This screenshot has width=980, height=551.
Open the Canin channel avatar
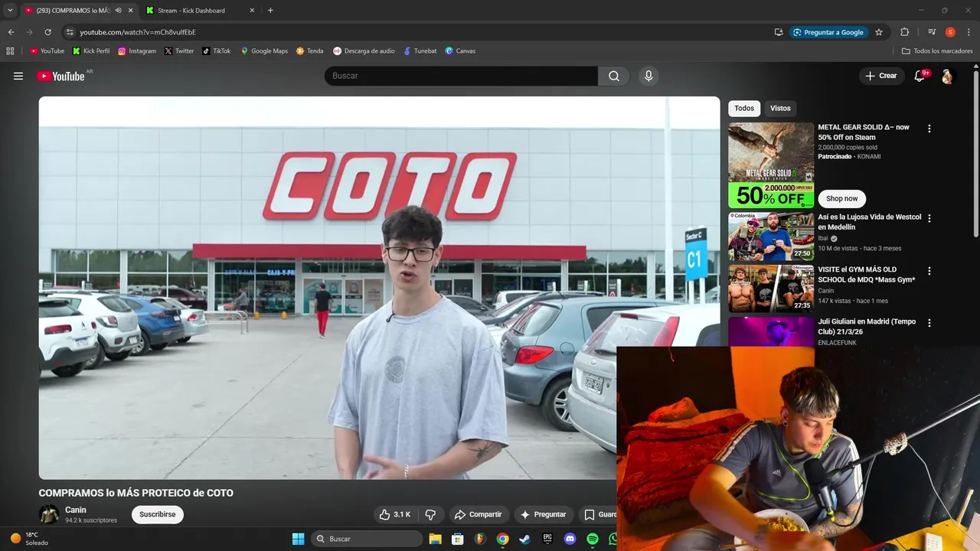tap(49, 514)
